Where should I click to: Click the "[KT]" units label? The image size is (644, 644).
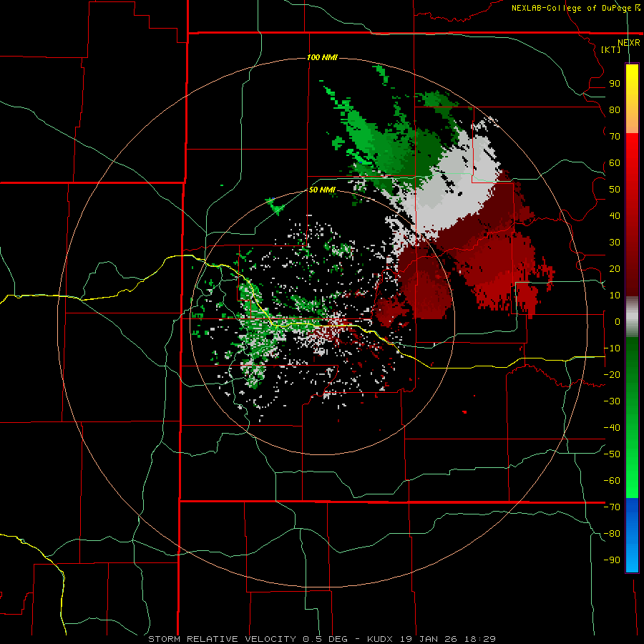610,49
